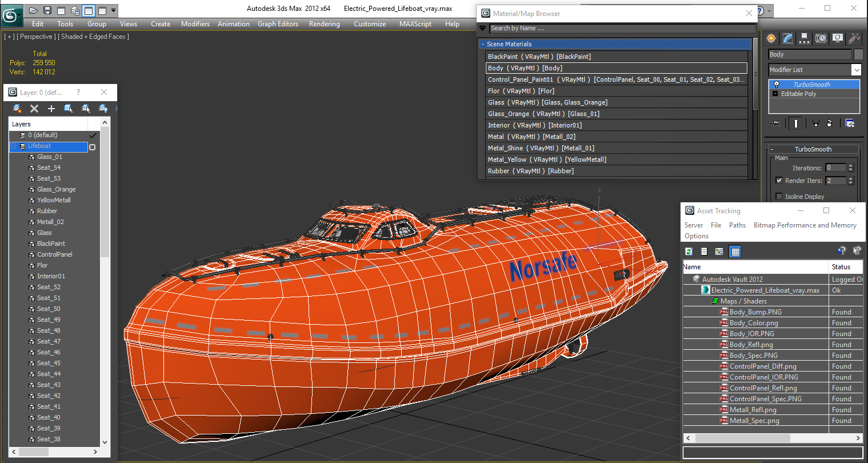868x463 pixels.
Task: Click Configure Modifier Sets icon
Action: tap(850, 123)
